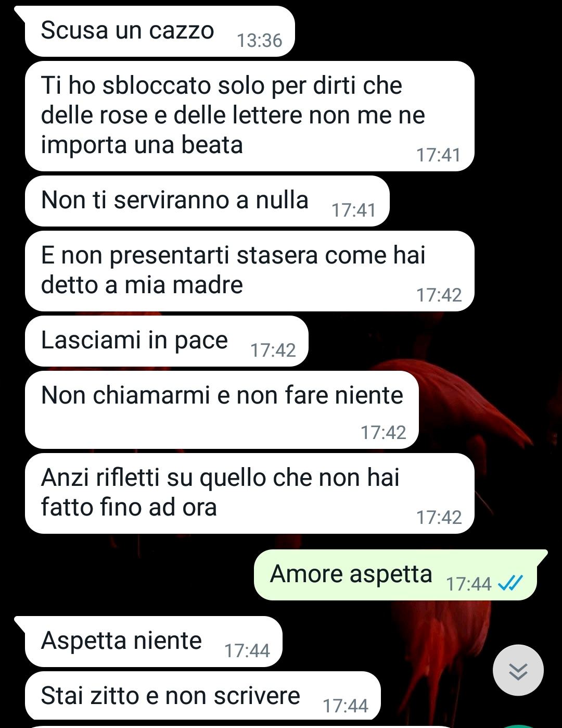562x728 pixels.
Task: Tap the 'Anzi rifletti su quello' message
Action: point(250,493)
